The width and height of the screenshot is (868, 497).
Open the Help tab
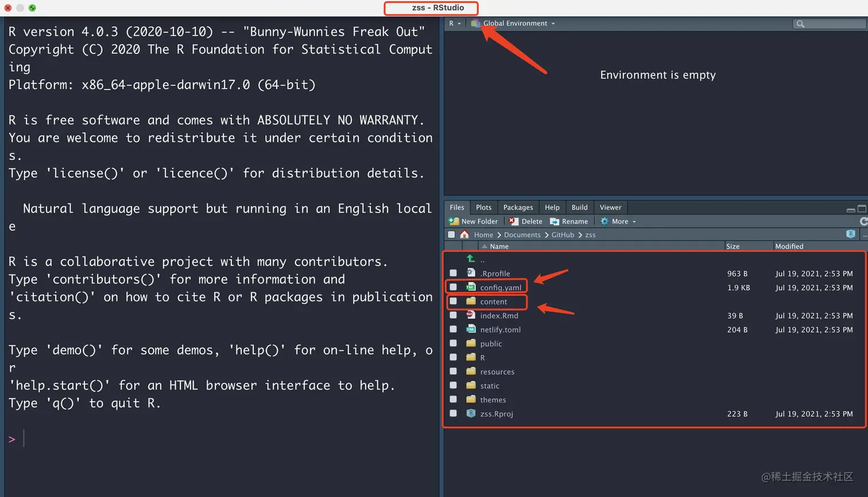[552, 207]
